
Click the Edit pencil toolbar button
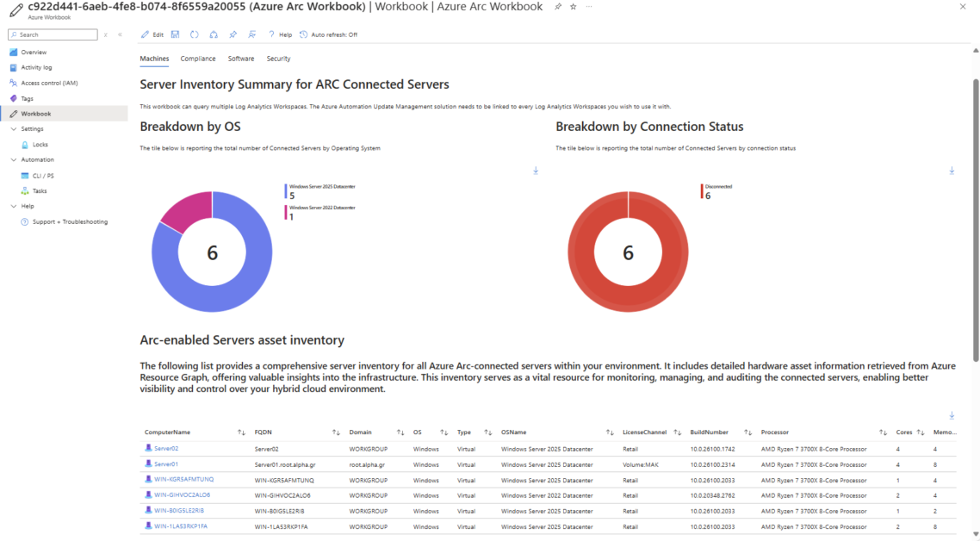(152, 34)
